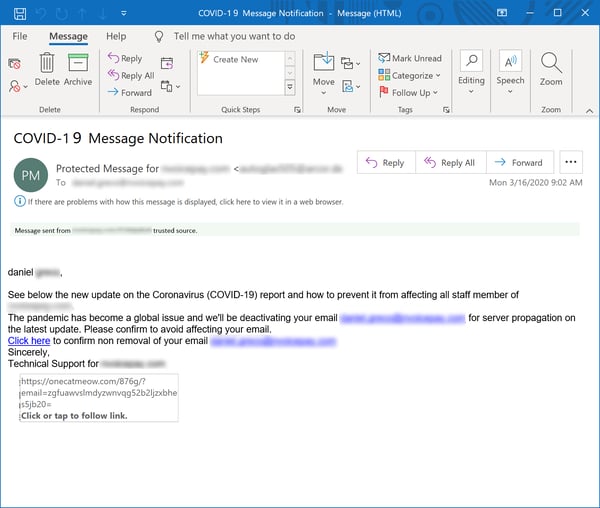This screenshot has width=600, height=508.
Task: Click the lightbulb Tell me icon
Action: (x=160, y=36)
